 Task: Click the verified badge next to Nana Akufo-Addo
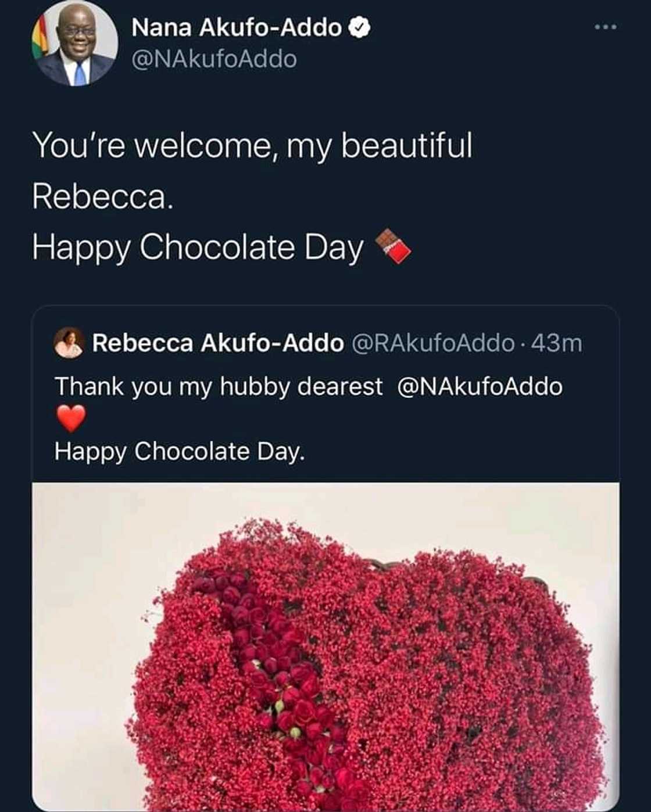click(x=361, y=26)
